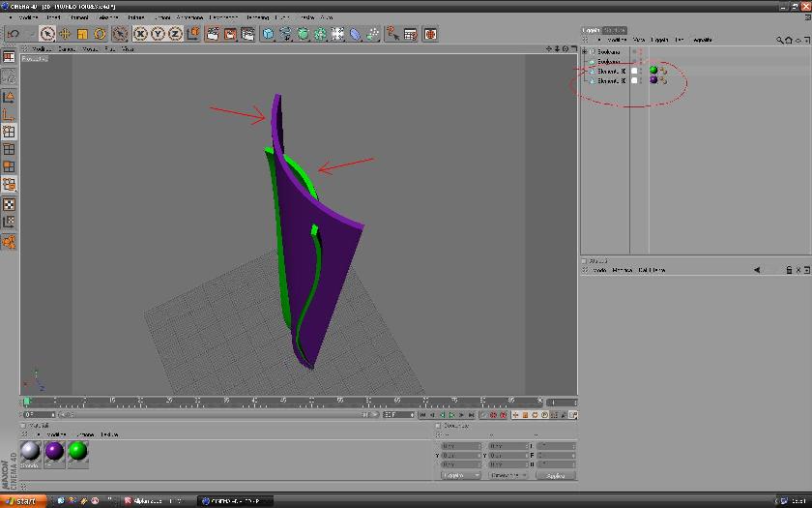Click Go to End in the playback controls
The height and width of the screenshot is (508, 812).
(x=472, y=415)
